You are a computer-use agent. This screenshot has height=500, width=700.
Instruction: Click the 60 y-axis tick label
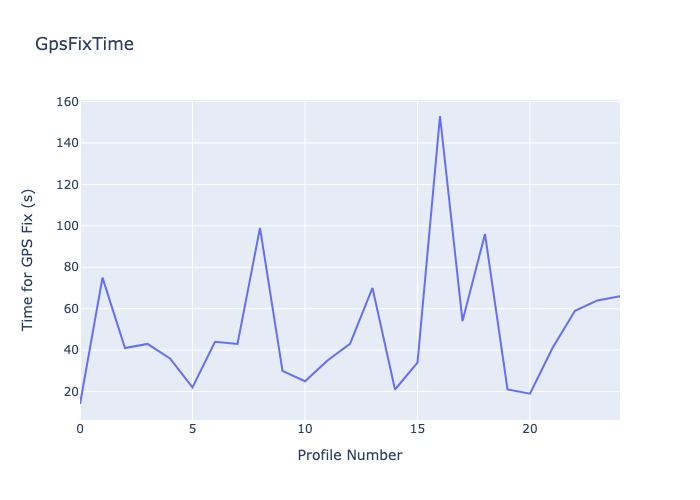click(x=70, y=309)
